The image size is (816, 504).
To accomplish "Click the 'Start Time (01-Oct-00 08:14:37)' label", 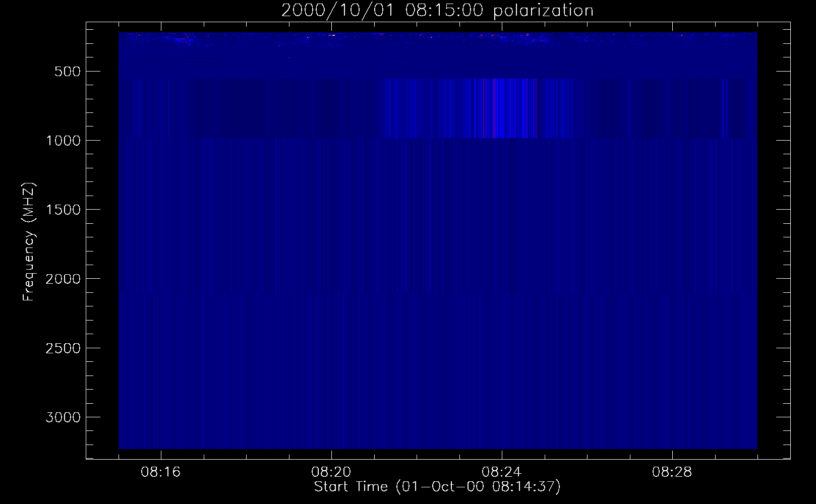I will 437,486.
